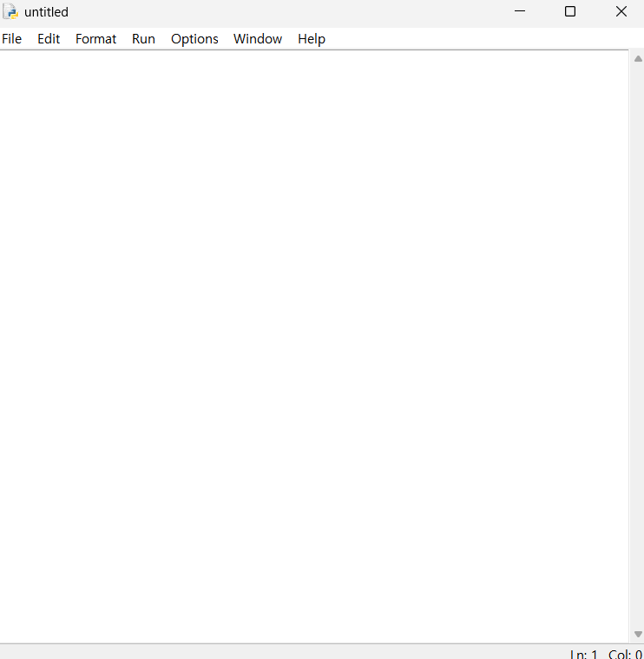Open the Window menu
The height and width of the screenshot is (659, 644).
[258, 39]
